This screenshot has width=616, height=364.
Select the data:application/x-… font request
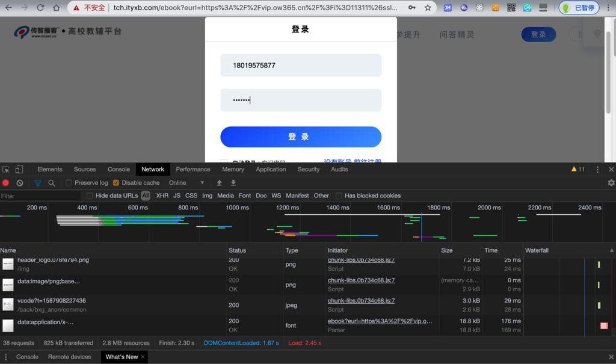point(262,325)
